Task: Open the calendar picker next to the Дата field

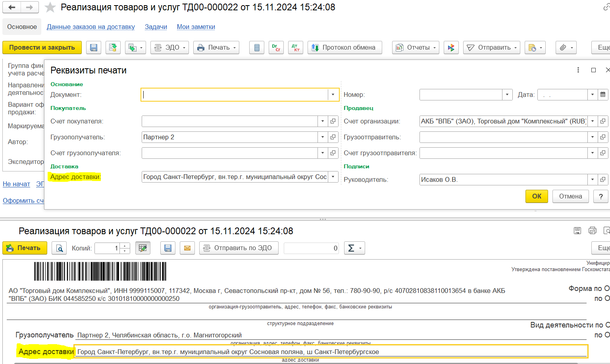Action: (x=603, y=94)
